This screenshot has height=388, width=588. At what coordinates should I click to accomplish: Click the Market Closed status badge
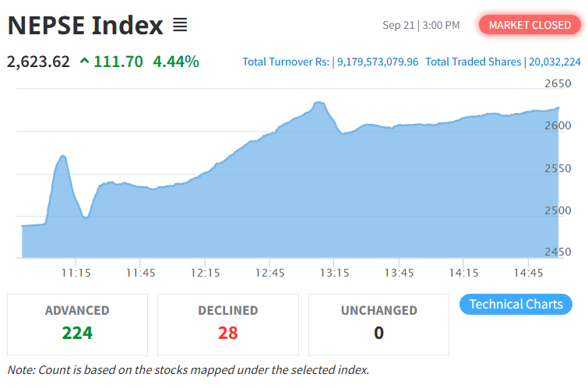click(x=530, y=25)
